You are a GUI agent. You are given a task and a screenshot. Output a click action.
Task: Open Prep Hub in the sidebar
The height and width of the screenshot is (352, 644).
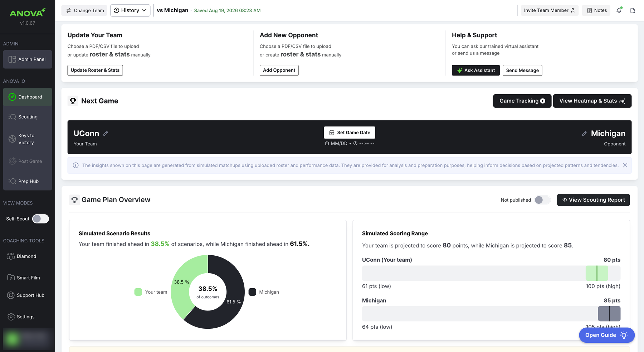coord(28,181)
